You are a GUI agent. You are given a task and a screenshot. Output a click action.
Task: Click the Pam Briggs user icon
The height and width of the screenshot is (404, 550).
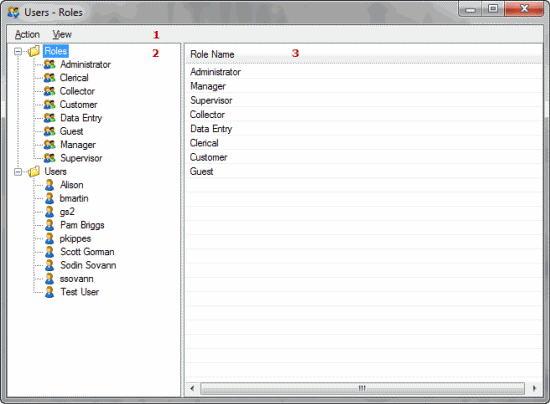point(49,225)
